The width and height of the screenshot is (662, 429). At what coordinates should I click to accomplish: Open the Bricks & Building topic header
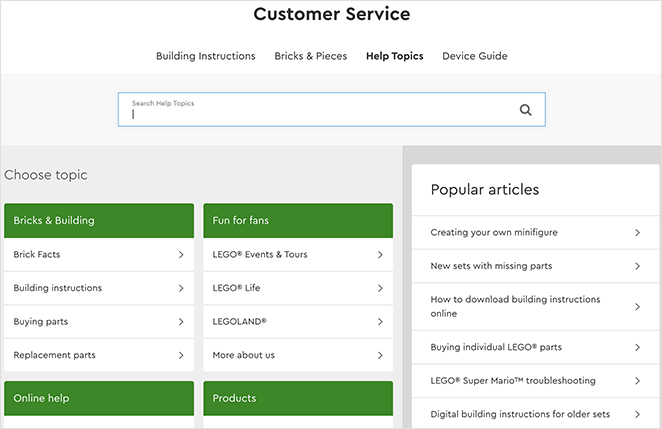[x=99, y=220]
